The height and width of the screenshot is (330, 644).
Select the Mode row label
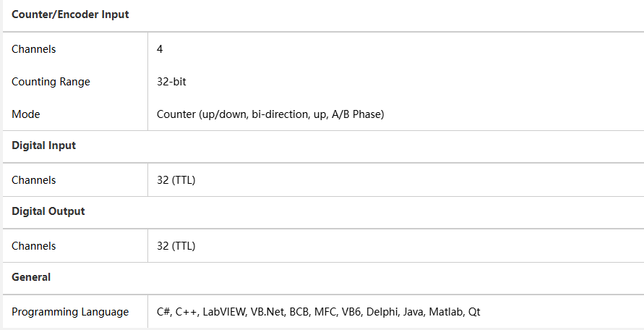click(26, 114)
